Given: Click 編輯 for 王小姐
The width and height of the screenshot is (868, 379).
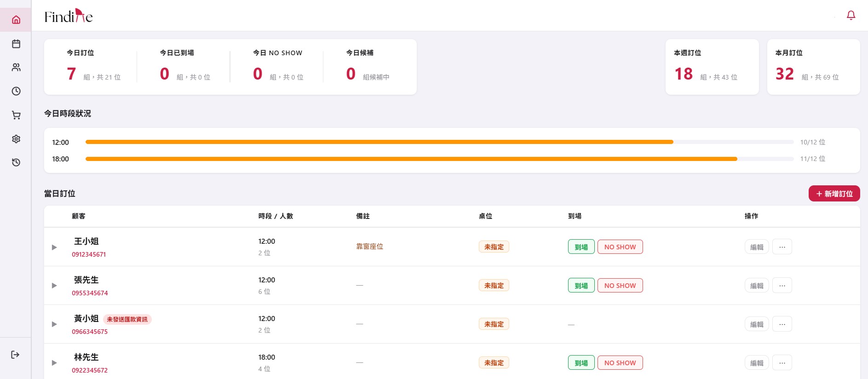Looking at the screenshot, I should click(x=757, y=247).
